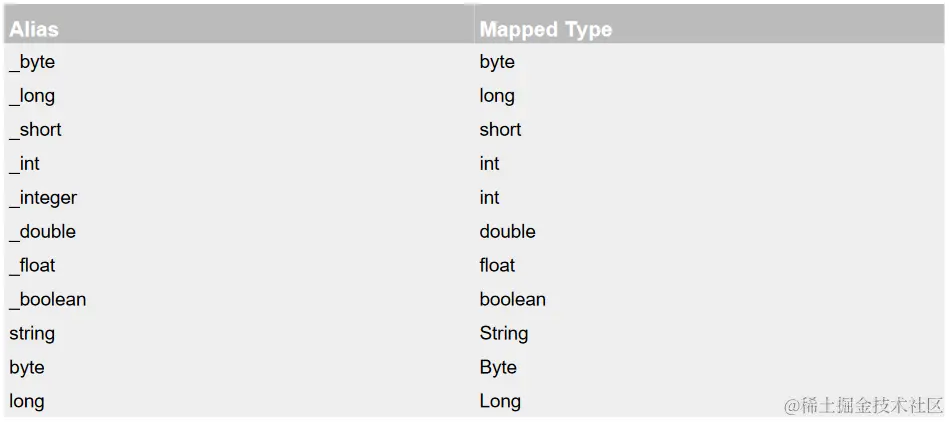The image size is (950, 422).
Task: Select the boolean mapped type cell
Action: pyautogui.click(x=512, y=300)
